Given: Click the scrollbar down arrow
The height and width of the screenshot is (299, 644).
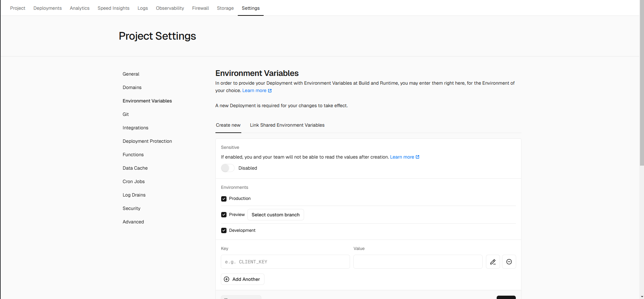Looking at the screenshot, I should tap(642, 297).
